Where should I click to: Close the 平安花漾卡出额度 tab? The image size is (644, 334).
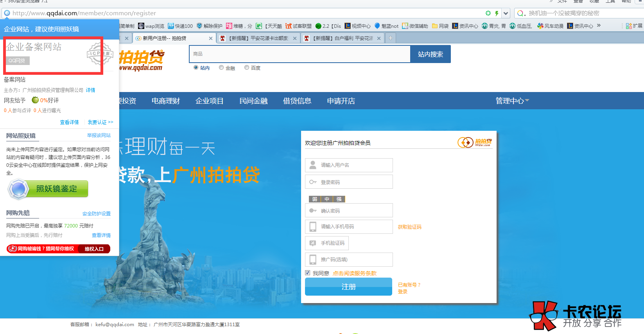pos(295,38)
